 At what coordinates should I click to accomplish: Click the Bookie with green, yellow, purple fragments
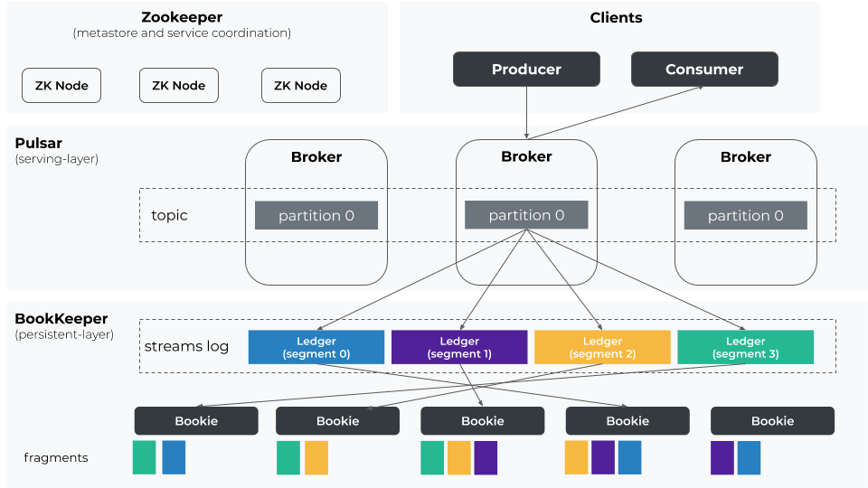(483, 421)
